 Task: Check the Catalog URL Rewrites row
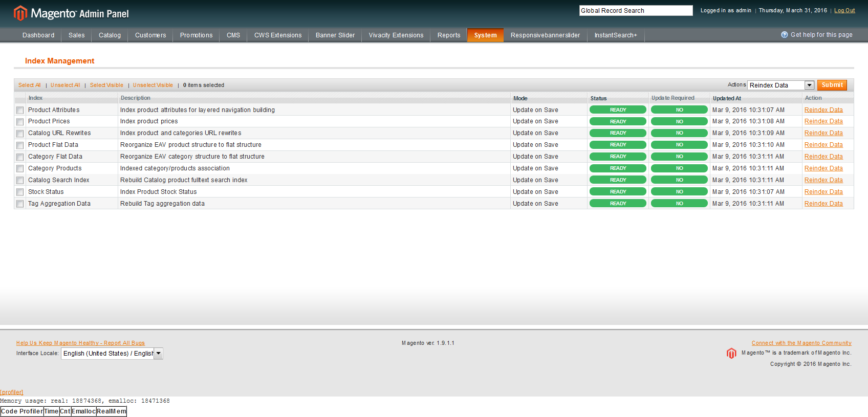[20, 134]
